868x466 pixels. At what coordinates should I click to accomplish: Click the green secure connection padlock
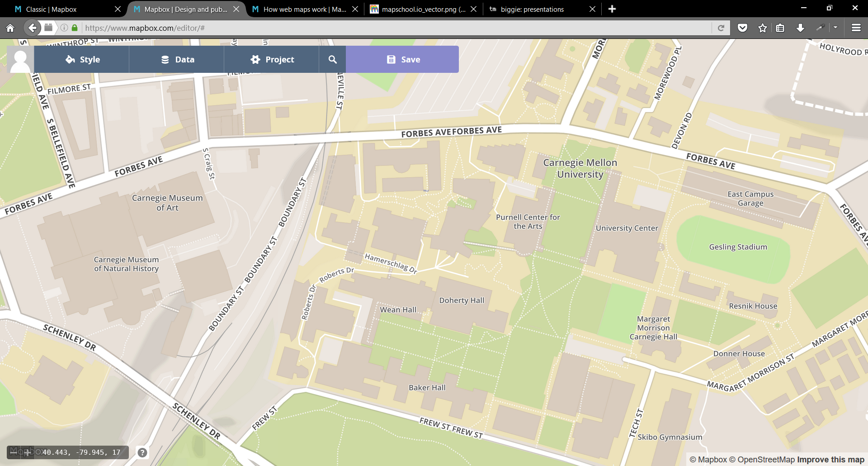tap(75, 28)
